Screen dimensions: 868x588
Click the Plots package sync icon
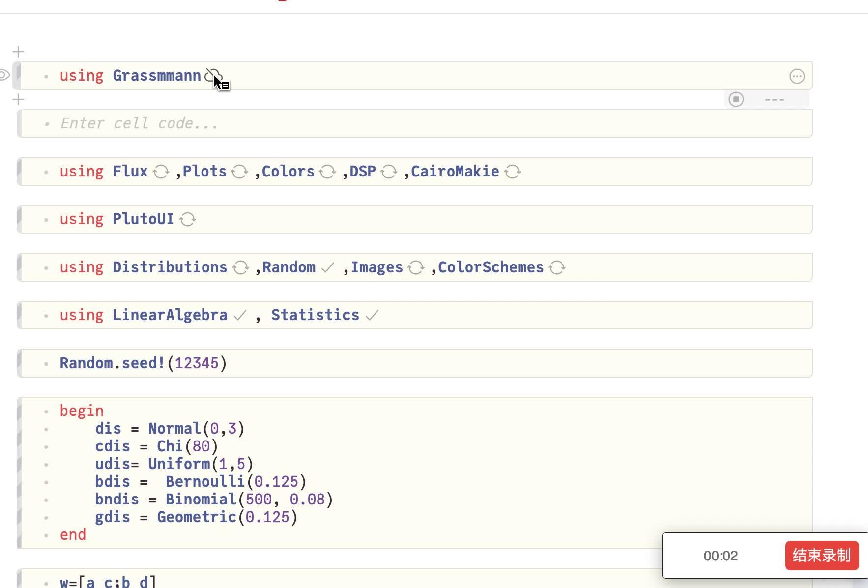click(x=240, y=172)
